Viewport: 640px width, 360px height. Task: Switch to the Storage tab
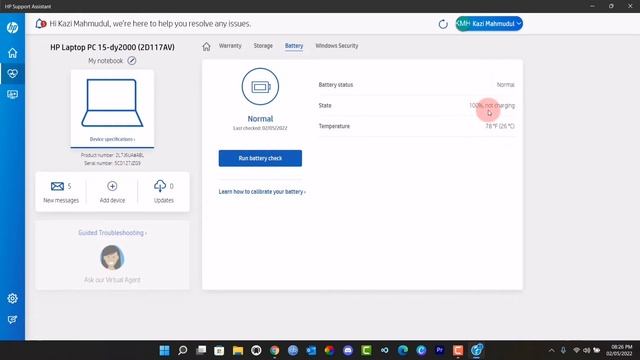point(263,46)
